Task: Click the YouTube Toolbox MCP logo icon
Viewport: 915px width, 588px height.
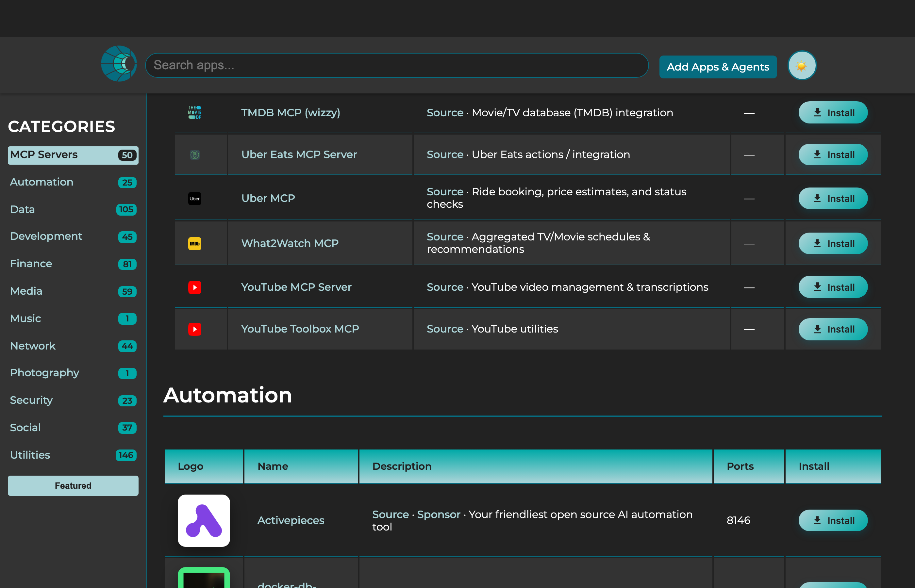Action: click(x=195, y=329)
